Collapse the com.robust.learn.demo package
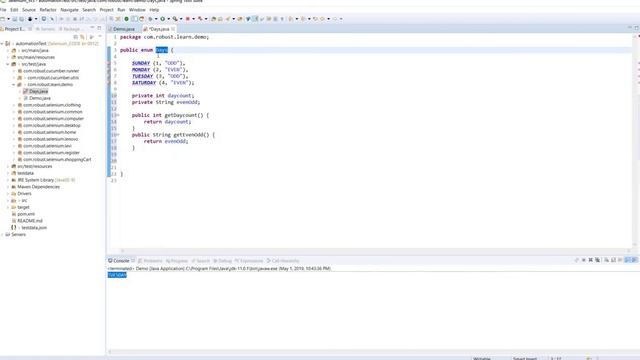This screenshot has height=360, width=640. [13, 84]
